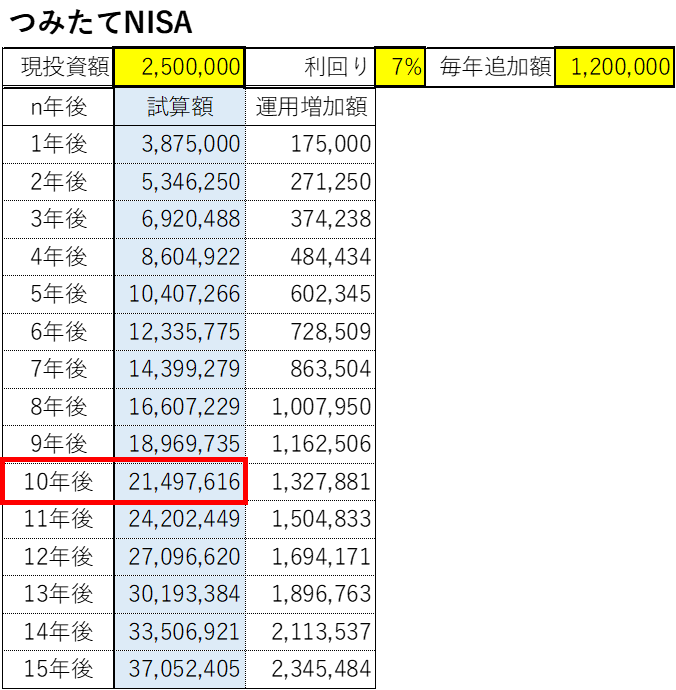
Task: Select the 3年後 row label
Action: (x=58, y=220)
